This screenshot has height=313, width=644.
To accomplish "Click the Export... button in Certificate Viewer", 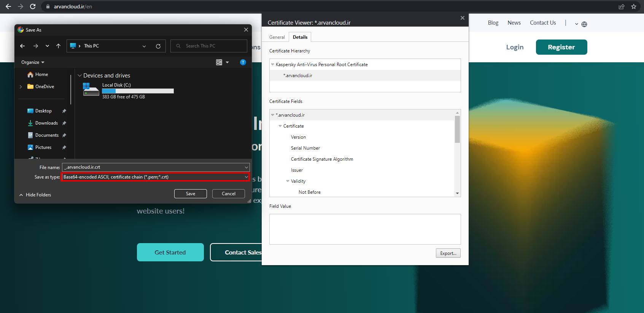I will pos(448,253).
